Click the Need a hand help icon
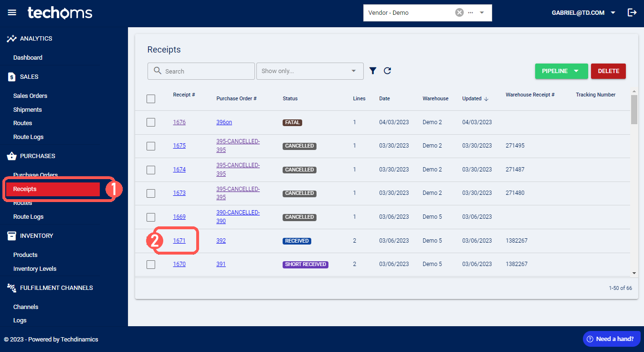The width and height of the screenshot is (644, 352). pos(590,339)
